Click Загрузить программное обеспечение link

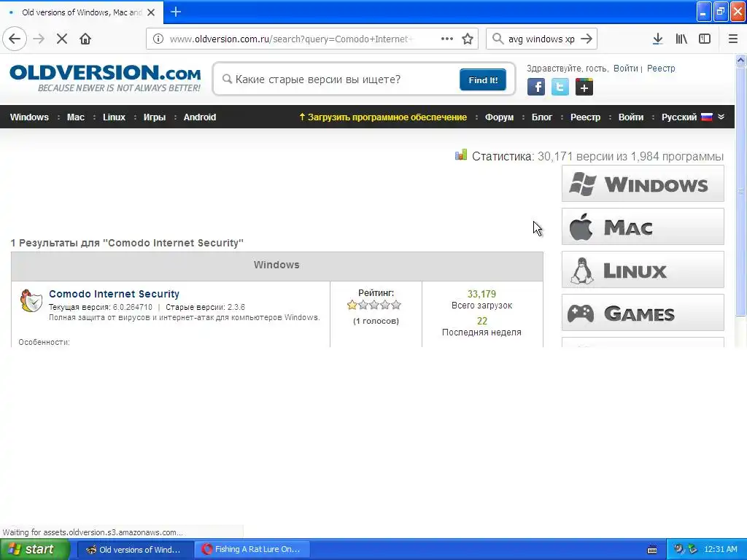pyautogui.click(x=382, y=117)
